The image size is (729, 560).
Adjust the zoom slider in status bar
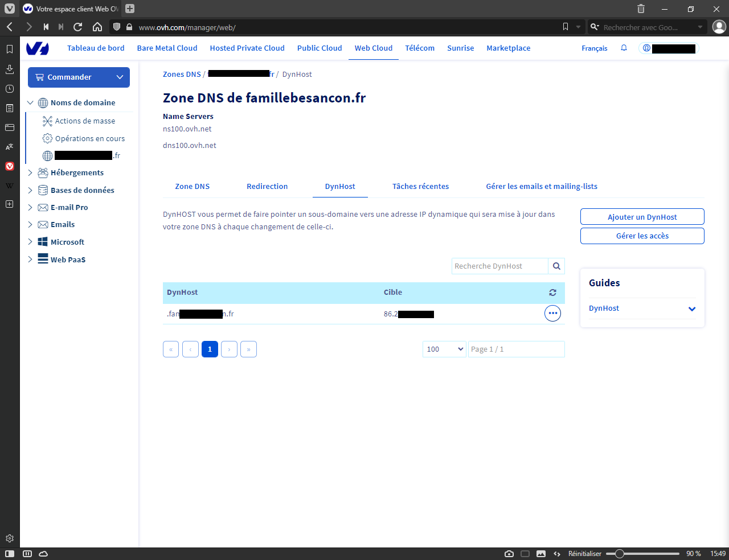pos(620,554)
